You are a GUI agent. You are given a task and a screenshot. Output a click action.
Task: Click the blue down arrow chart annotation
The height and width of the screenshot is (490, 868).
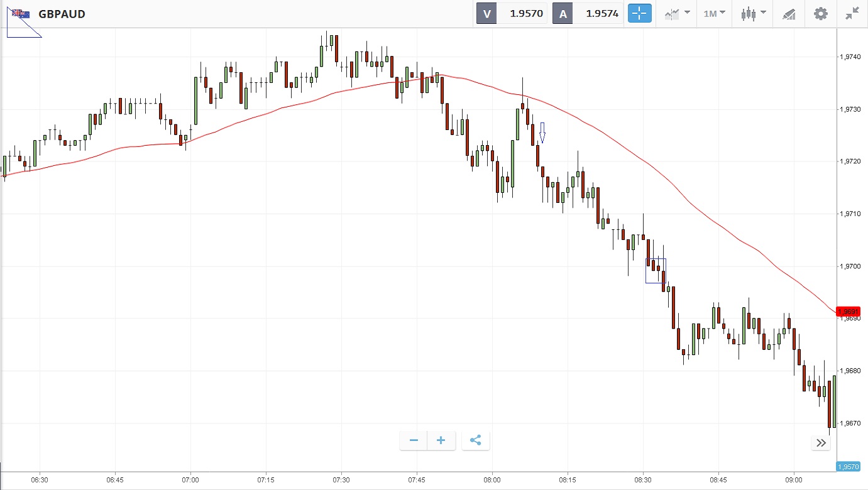click(x=542, y=133)
